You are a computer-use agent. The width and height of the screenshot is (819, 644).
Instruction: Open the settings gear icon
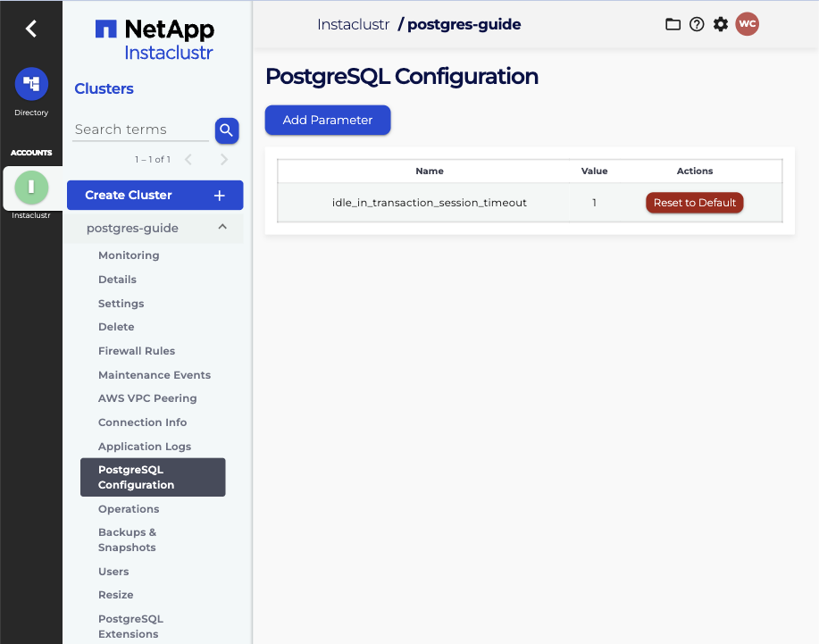coord(721,25)
